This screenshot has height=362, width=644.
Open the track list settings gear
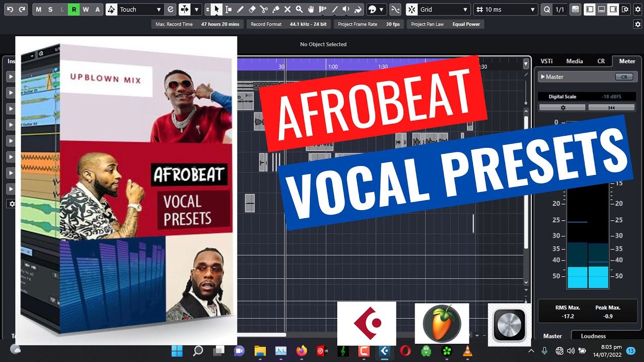[x=12, y=204]
